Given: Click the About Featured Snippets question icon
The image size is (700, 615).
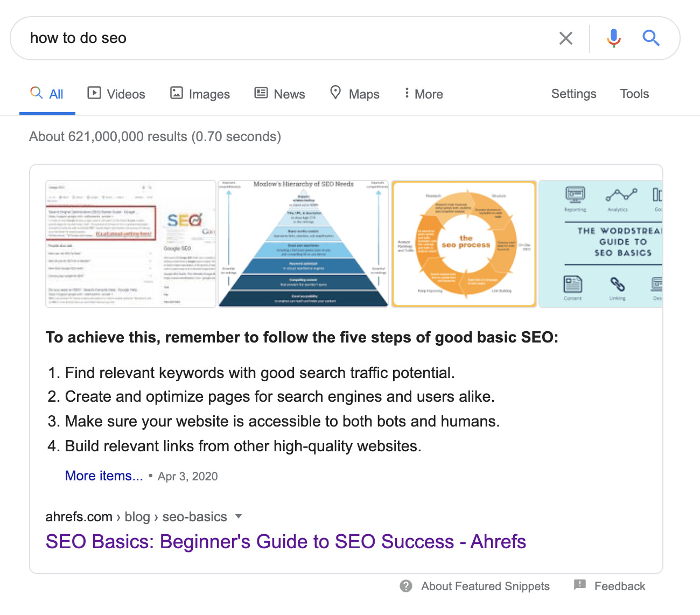Looking at the screenshot, I should coord(406,586).
